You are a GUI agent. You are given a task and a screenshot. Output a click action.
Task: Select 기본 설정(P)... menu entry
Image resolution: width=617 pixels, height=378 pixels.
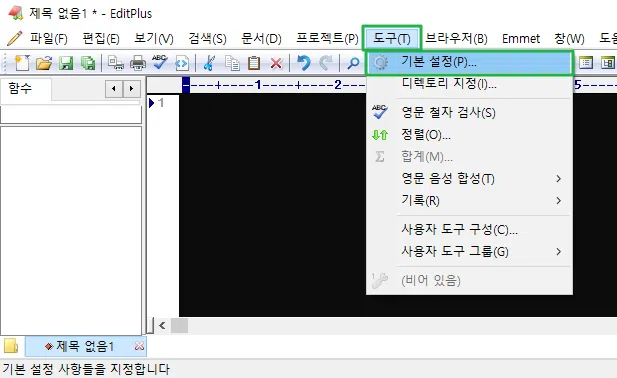click(x=469, y=63)
